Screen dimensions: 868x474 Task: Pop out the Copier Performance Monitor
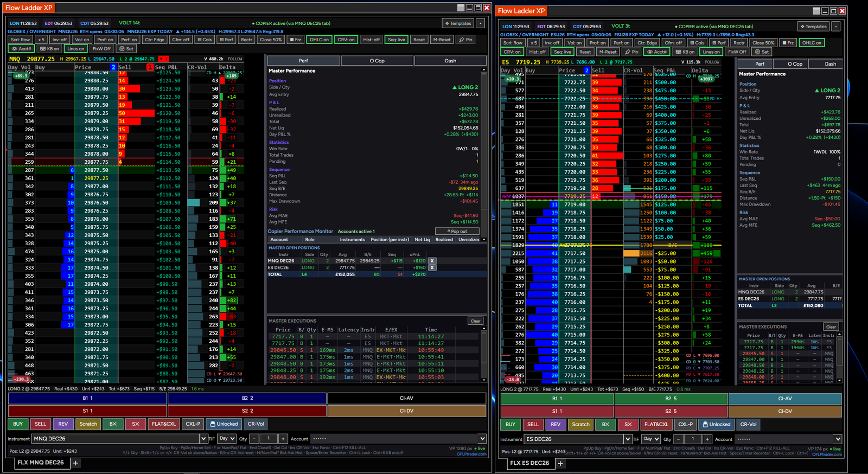(457, 231)
